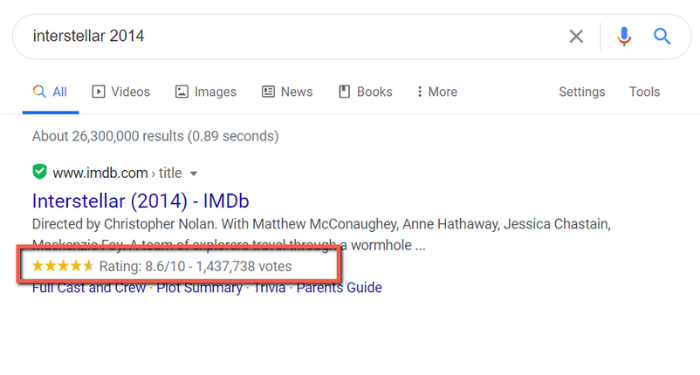700x375 pixels.
Task: Open the Parents Guide link
Action: click(339, 288)
